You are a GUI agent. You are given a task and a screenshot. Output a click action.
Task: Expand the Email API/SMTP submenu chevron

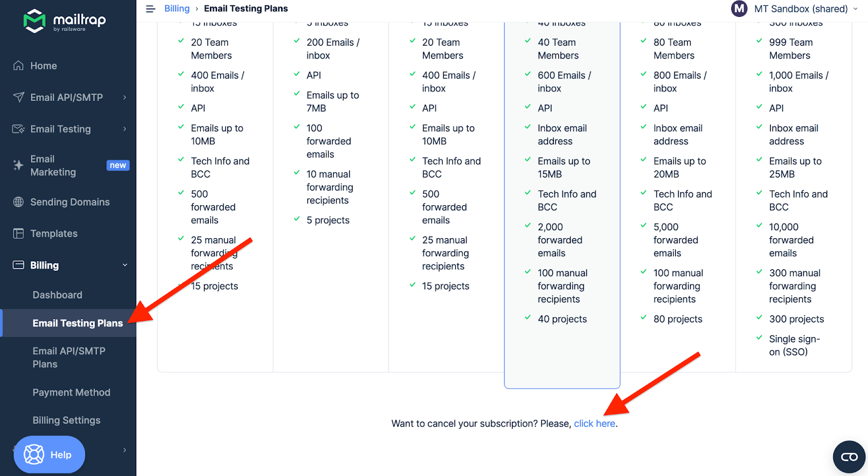125,97
